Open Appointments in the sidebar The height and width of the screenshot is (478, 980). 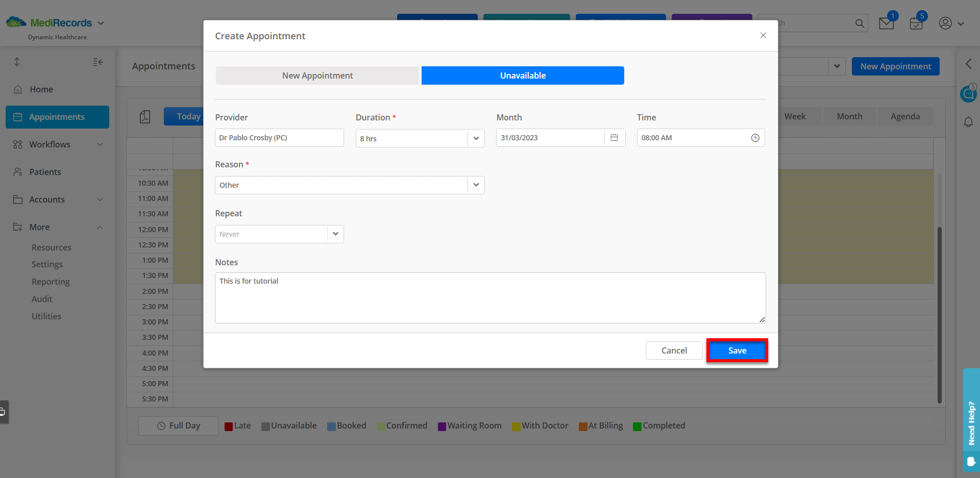tap(57, 117)
